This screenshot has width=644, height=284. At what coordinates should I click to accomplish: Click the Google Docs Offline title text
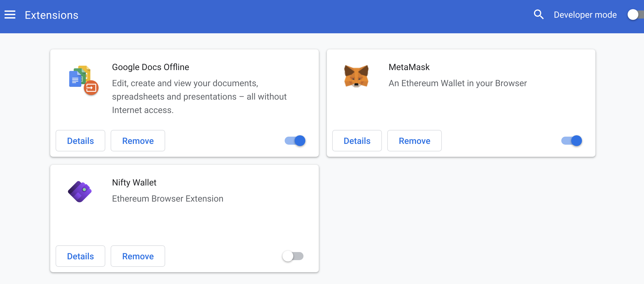(x=150, y=67)
